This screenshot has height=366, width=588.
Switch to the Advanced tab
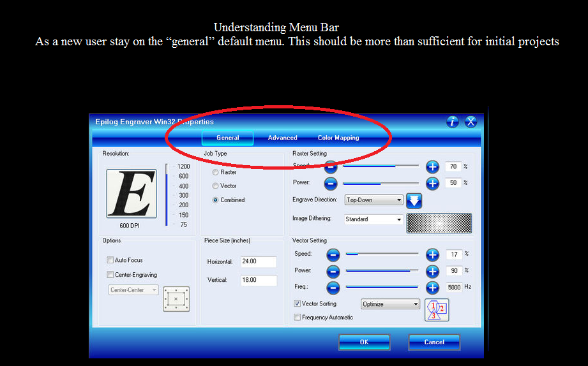[x=282, y=138]
